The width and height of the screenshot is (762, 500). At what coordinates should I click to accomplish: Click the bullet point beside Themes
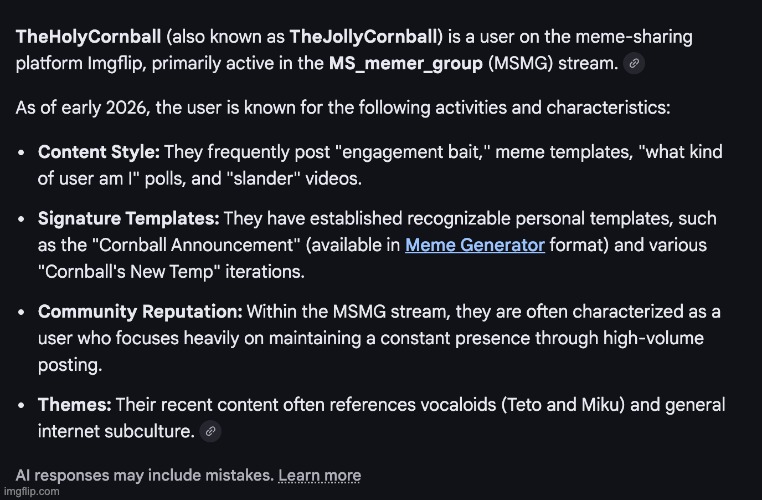pyautogui.click(x=22, y=406)
